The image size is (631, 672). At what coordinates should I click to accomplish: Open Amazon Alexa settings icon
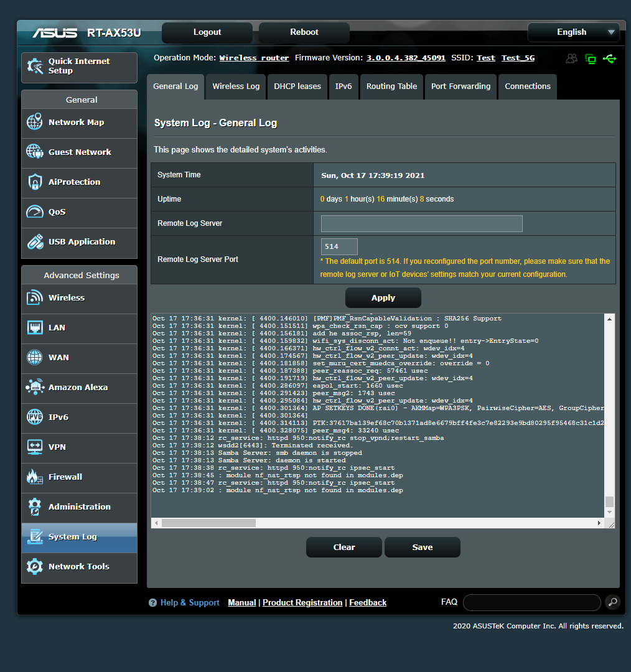pos(35,386)
